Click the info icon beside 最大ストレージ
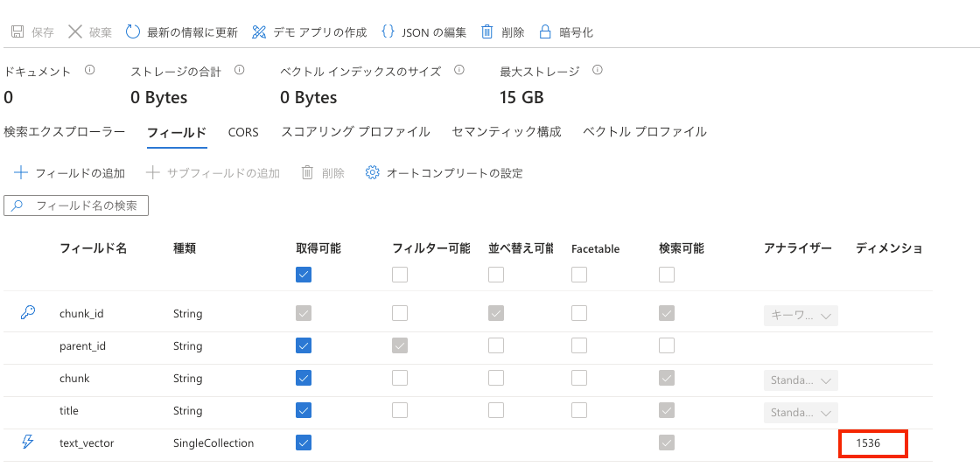This screenshot has height=474, width=980. [598, 71]
